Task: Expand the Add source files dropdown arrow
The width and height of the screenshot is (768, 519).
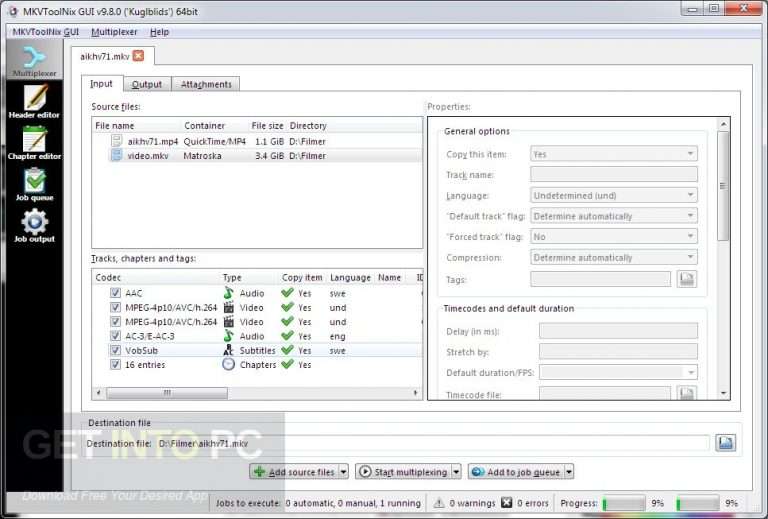Action: coord(344,472)
